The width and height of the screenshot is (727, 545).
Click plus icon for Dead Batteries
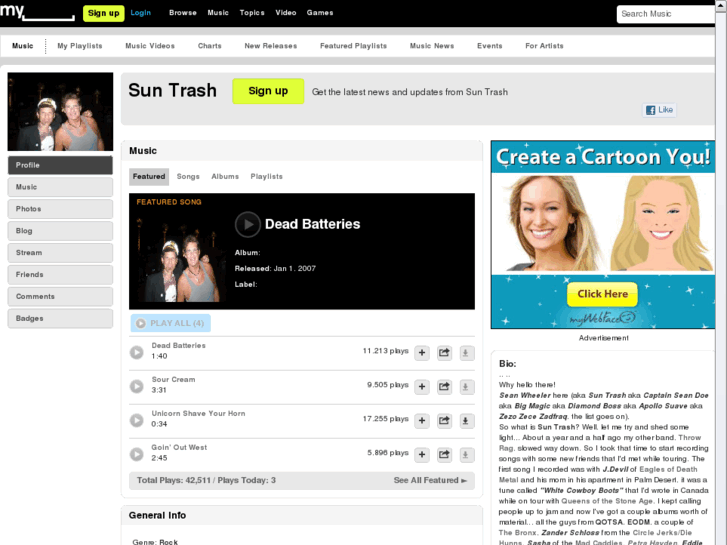point(422,352)
